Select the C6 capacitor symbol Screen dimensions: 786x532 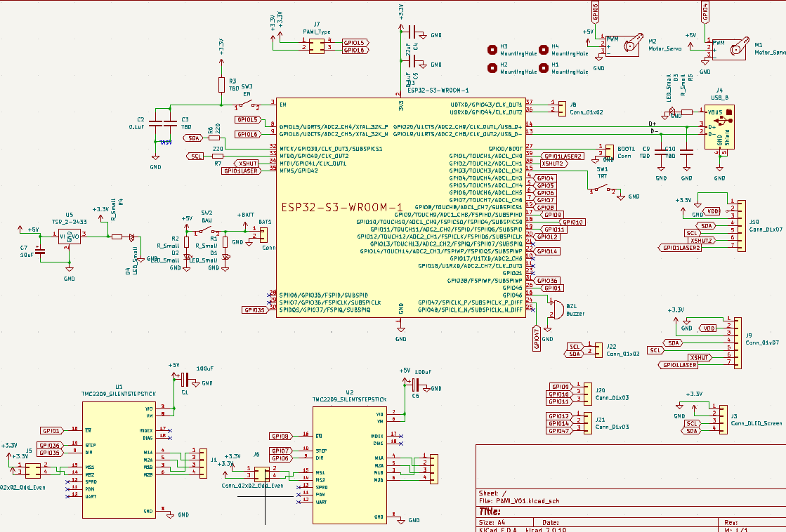point(415,385)
